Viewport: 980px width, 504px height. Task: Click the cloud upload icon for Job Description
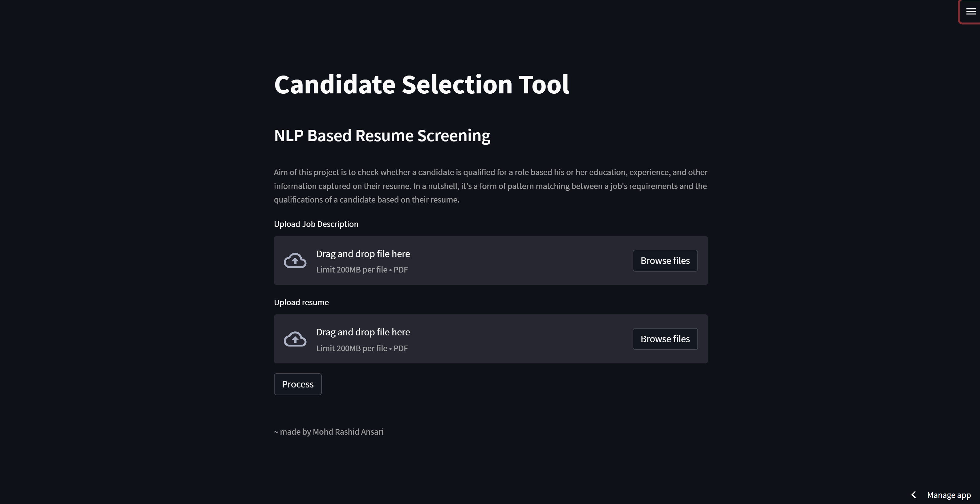(x=295, y=260)
